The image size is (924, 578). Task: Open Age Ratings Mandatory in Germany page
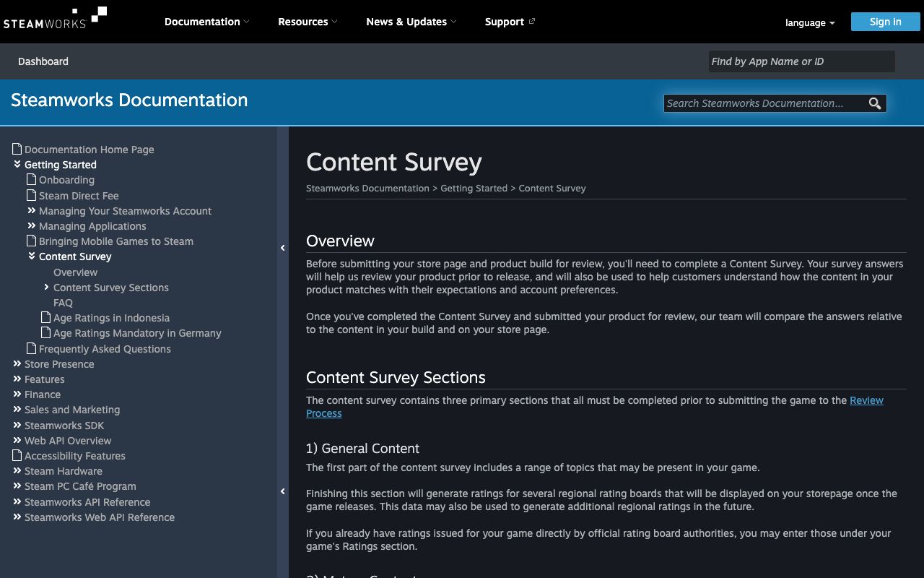click(137, 332)
